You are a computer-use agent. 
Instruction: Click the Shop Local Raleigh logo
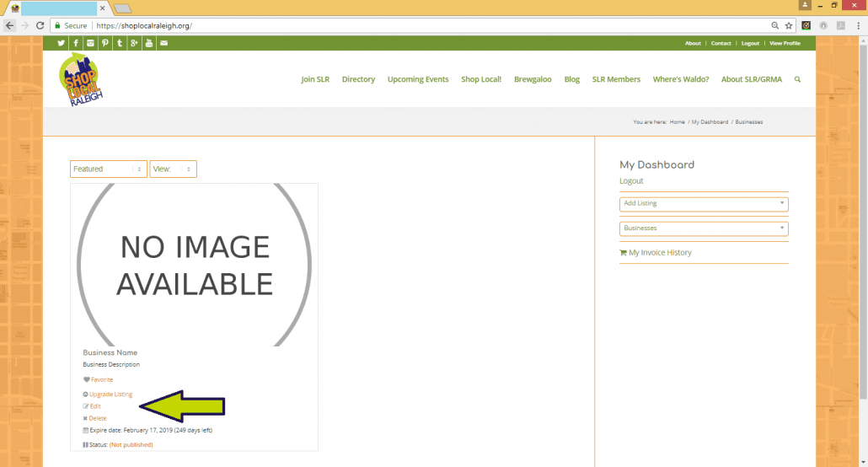tap(82, 81)
